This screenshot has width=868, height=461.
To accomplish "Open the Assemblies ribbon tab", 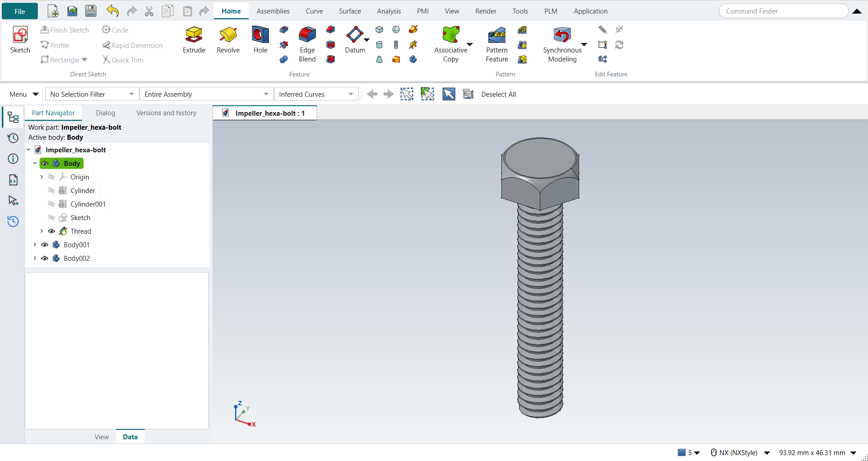I will coord(273,11).
